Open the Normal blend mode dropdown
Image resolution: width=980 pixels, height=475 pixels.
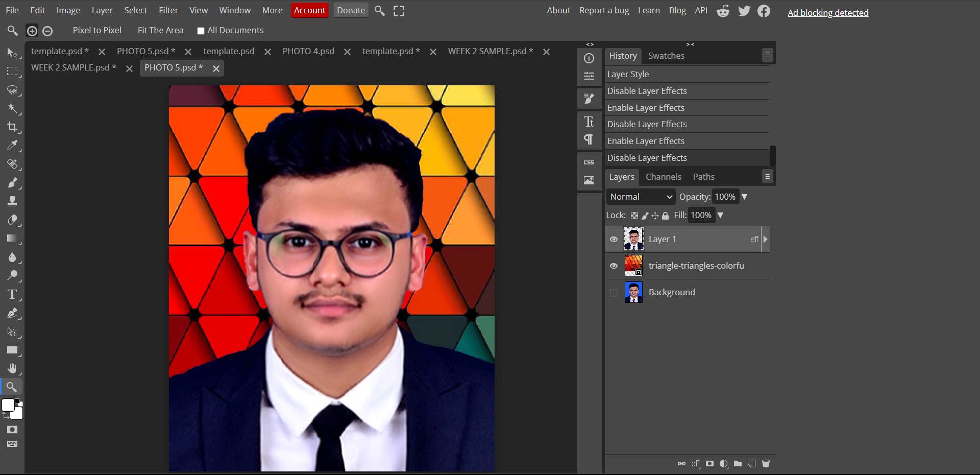(x=641, y=197)
